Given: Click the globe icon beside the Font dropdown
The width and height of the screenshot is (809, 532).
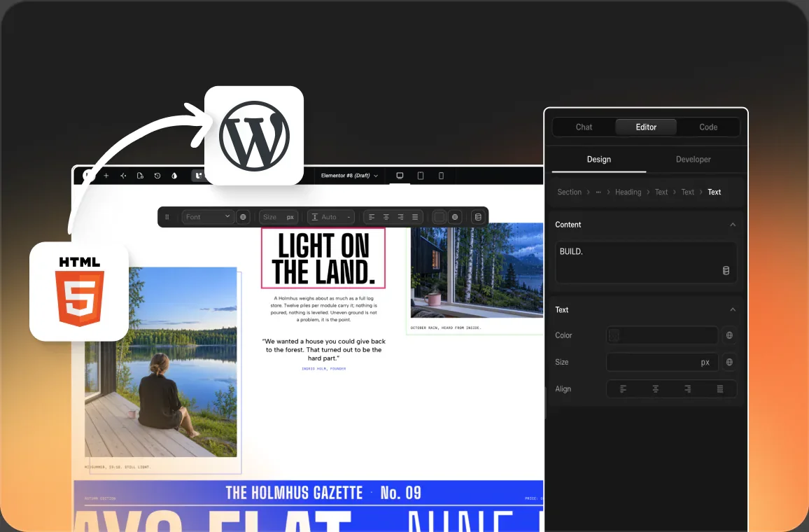Looking at the screenshot, I should pyautogui.click(x=243, y=217).
